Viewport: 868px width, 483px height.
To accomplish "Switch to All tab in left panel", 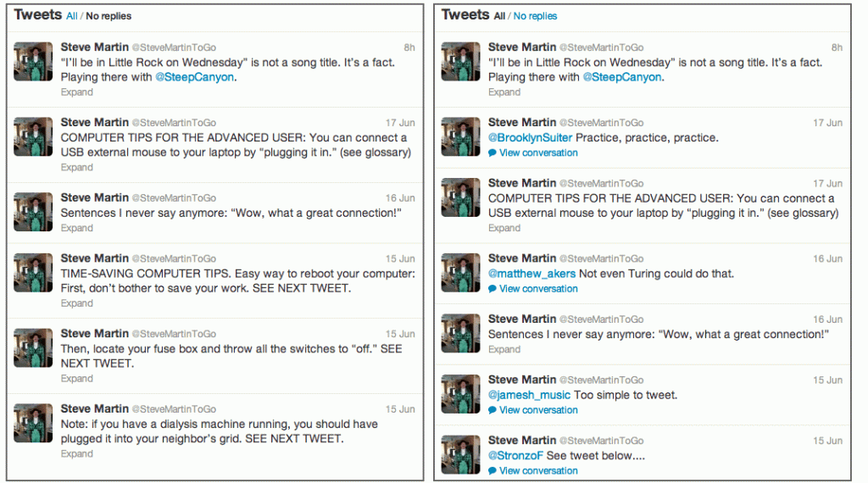I will [x=72, y=16].
